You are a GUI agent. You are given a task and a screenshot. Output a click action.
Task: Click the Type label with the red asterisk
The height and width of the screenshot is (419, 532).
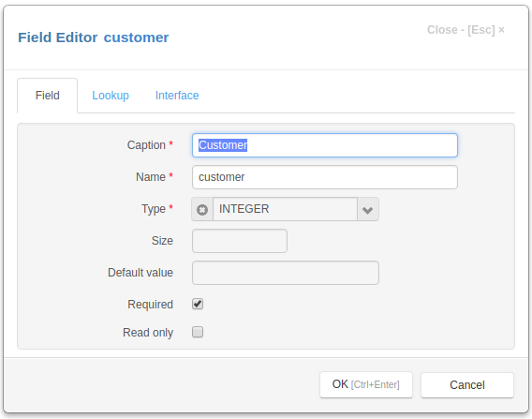[x=157, y=209]
